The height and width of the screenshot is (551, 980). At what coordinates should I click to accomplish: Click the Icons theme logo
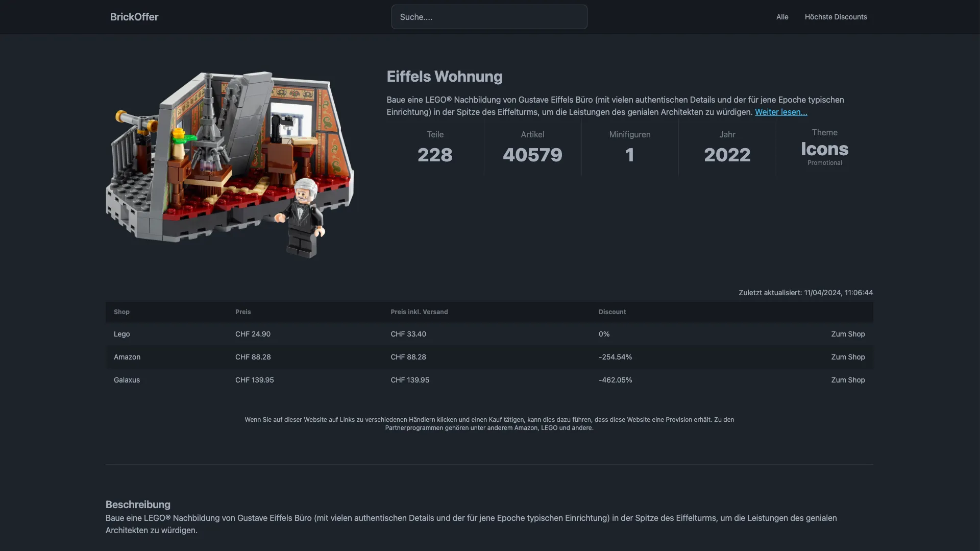pyautogui.click(x=824, y=150)
